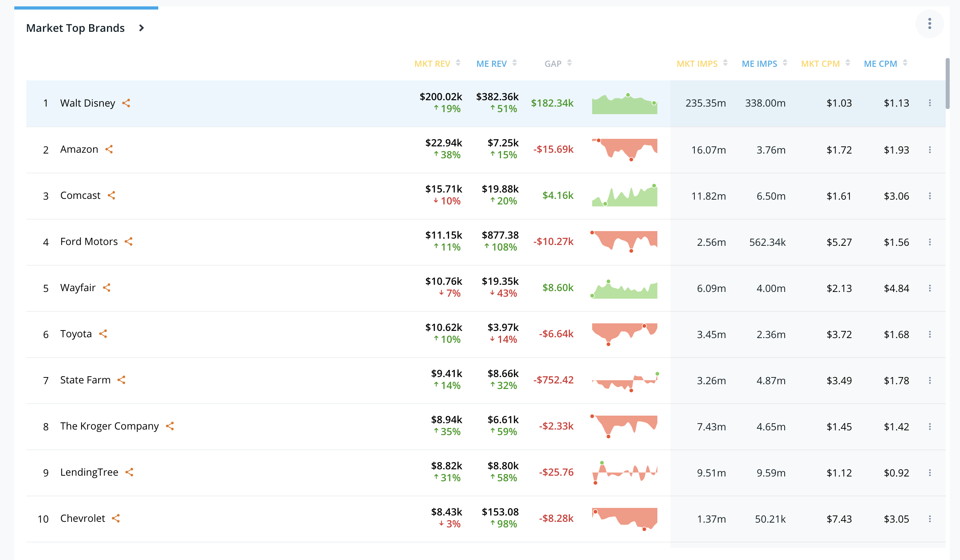This screenshot has width=960, height=560.
Task: Click Comcast ME REV $19.88k
Action: pos(500,189)
